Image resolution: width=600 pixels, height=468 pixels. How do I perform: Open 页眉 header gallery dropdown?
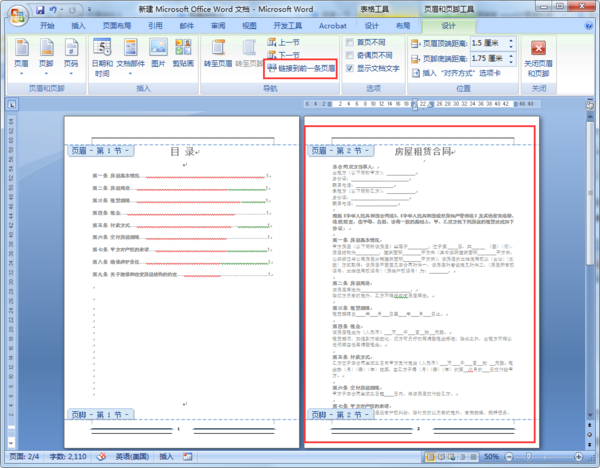[21, 57]
